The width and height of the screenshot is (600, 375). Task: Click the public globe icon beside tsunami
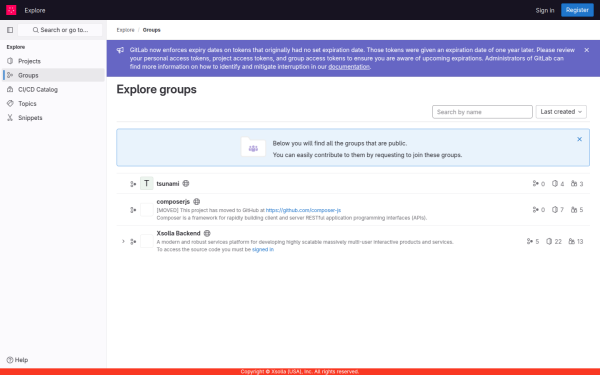pyautogui.click(x=186, y=183)
